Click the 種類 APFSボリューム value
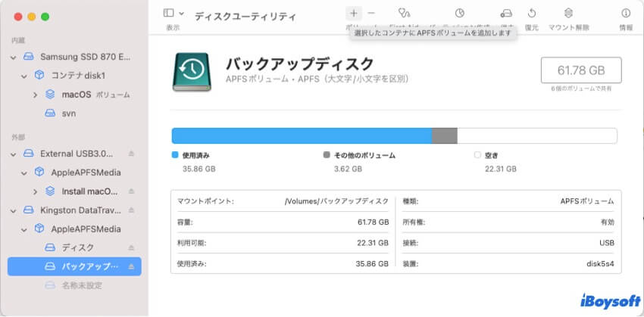644x317 pixels. (x=587, y=201)
